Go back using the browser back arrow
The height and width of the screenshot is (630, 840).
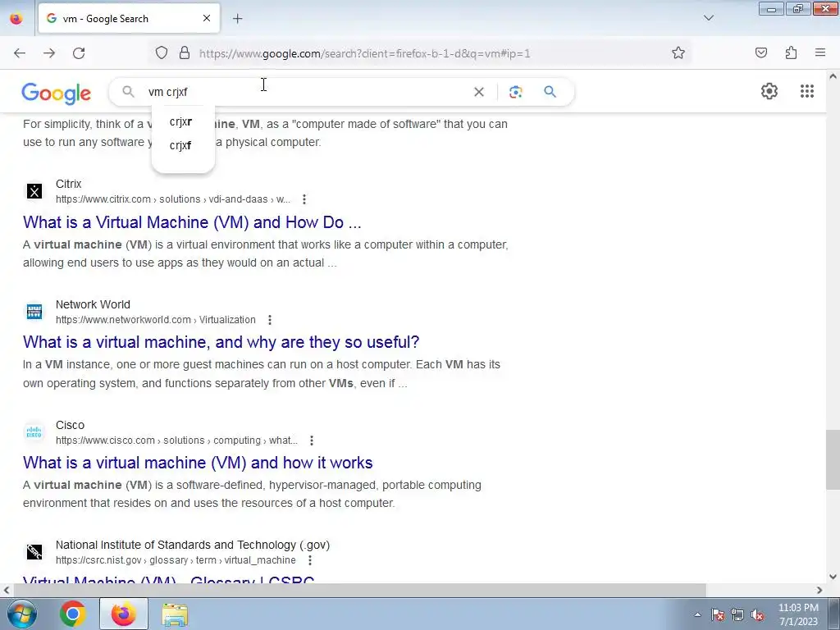point(20,53)
